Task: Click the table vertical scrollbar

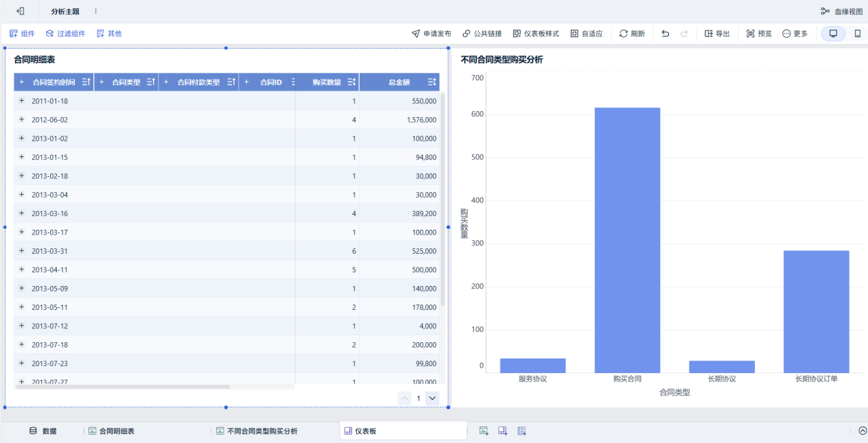Action: pyautogui.click(x=443, y=199)
